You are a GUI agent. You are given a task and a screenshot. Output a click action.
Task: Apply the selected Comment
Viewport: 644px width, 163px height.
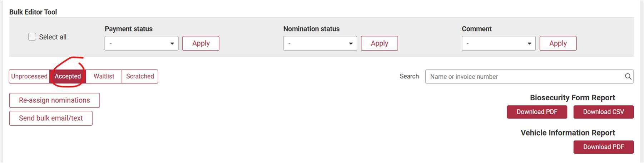point(558,43)
